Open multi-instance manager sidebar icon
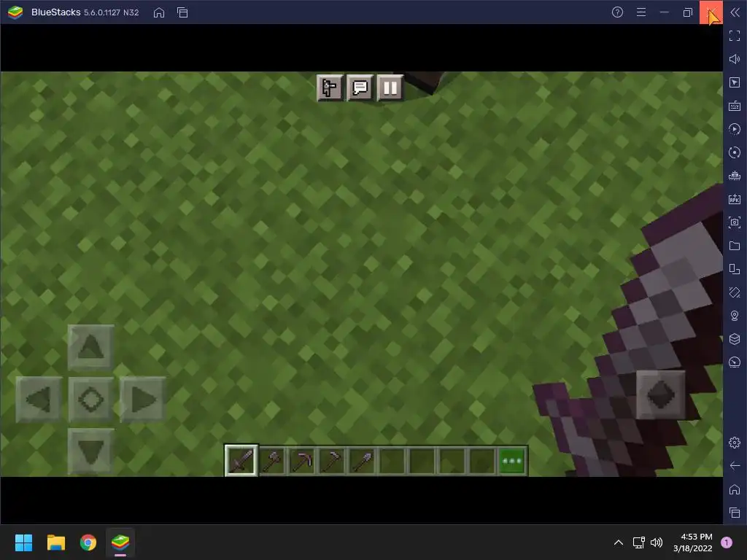747x560 pixels. (x=735, y=269)
